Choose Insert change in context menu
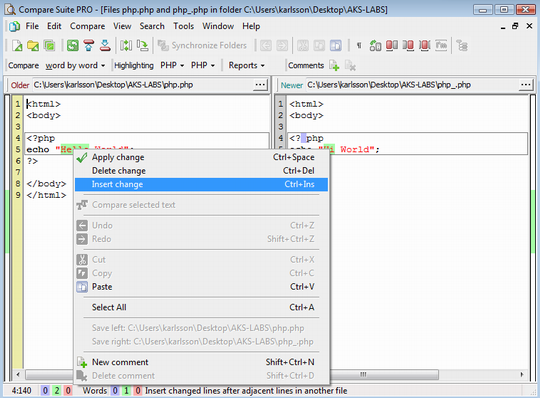The height and width of the screenshot is (398, 540). point(201,184)
